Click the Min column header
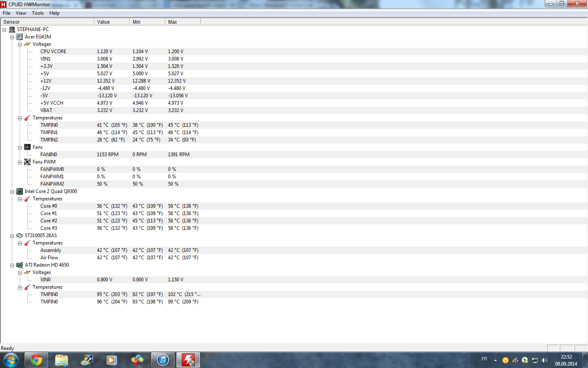Image resolution: width=588 pixels, height=368 pixels. [x=147, y=22]
